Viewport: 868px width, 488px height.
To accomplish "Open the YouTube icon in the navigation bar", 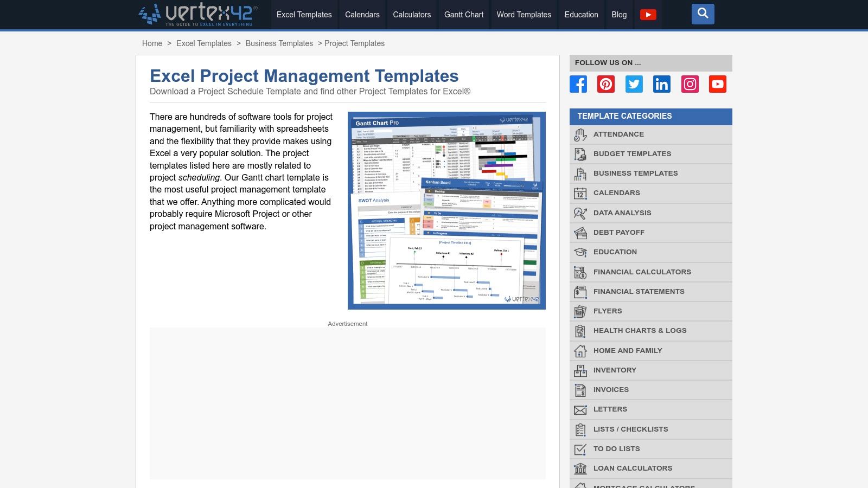I will click(648, 15).
